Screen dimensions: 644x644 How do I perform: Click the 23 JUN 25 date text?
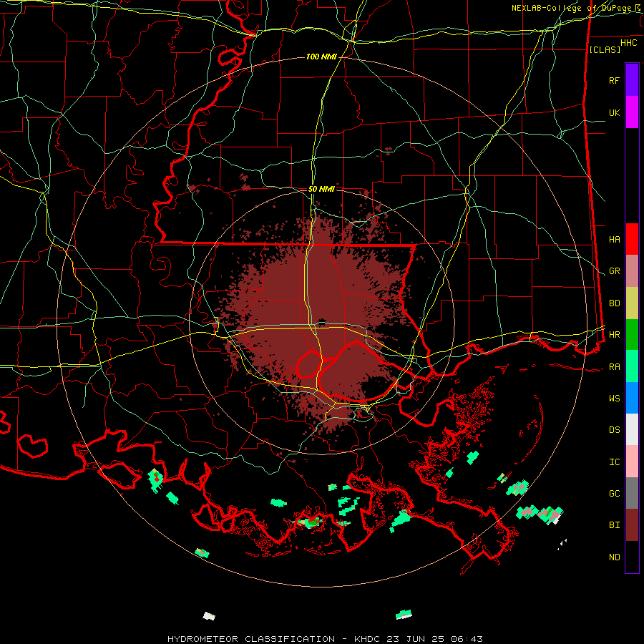click(416, 639)
